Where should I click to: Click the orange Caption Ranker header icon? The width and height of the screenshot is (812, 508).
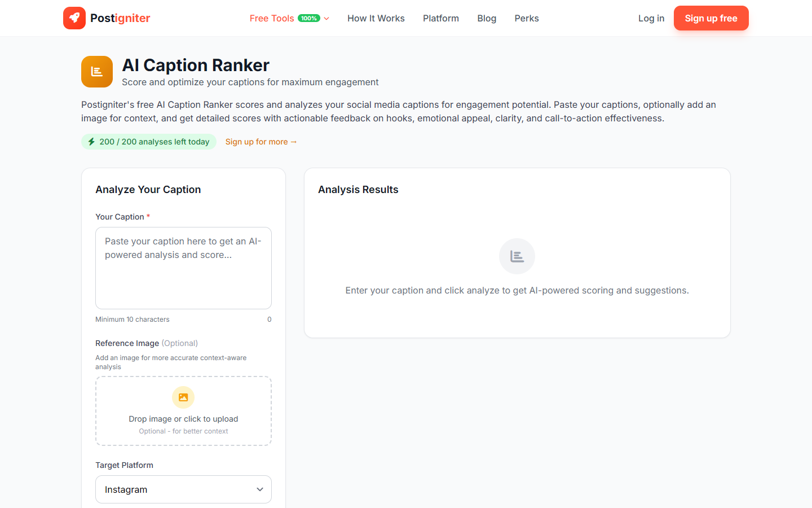pos(97,72)
